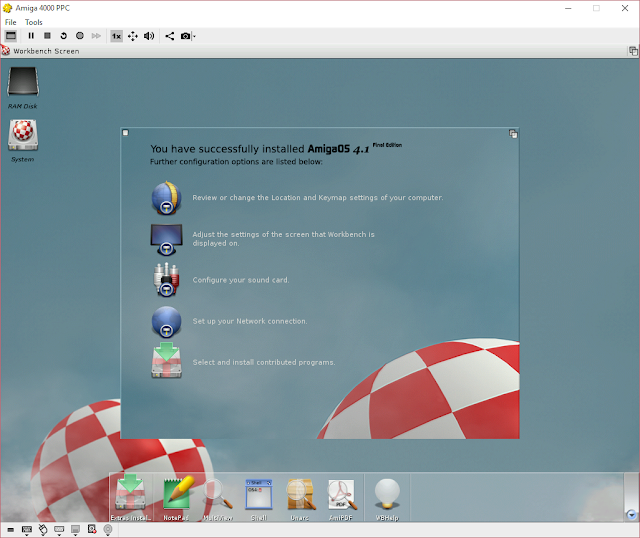Image resolution: width=640 pixels, height=538 pixels.
Task: Open the mouse status bar dropdown
Action: tap(43, 530)
